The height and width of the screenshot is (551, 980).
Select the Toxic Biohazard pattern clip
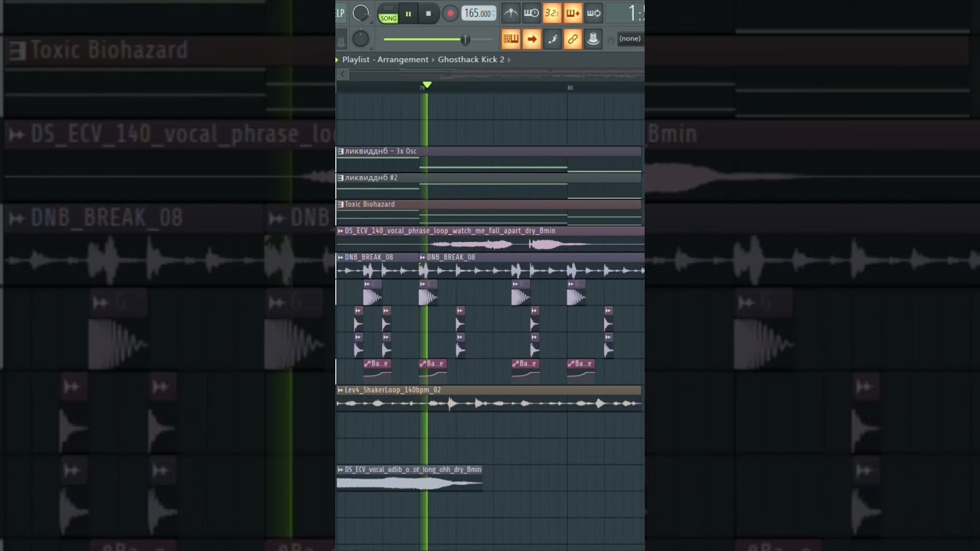[x=488, y=213]
